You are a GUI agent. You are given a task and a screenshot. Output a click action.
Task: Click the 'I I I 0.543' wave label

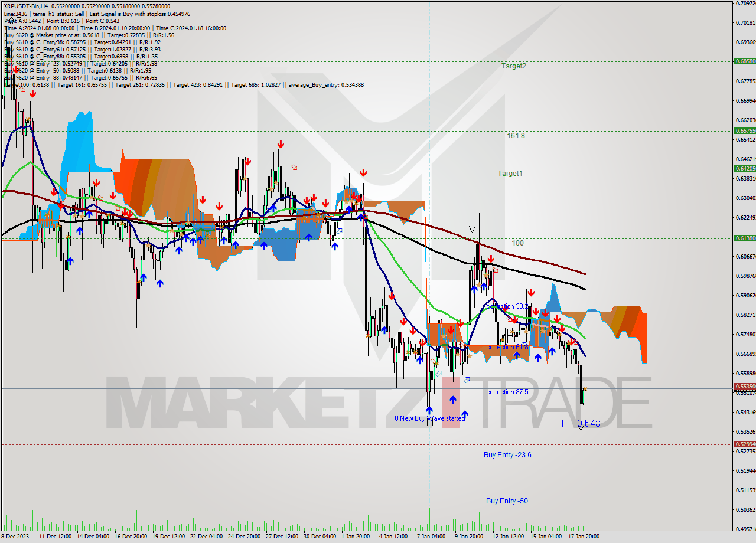pyautogui.click(x=581, y=423)
